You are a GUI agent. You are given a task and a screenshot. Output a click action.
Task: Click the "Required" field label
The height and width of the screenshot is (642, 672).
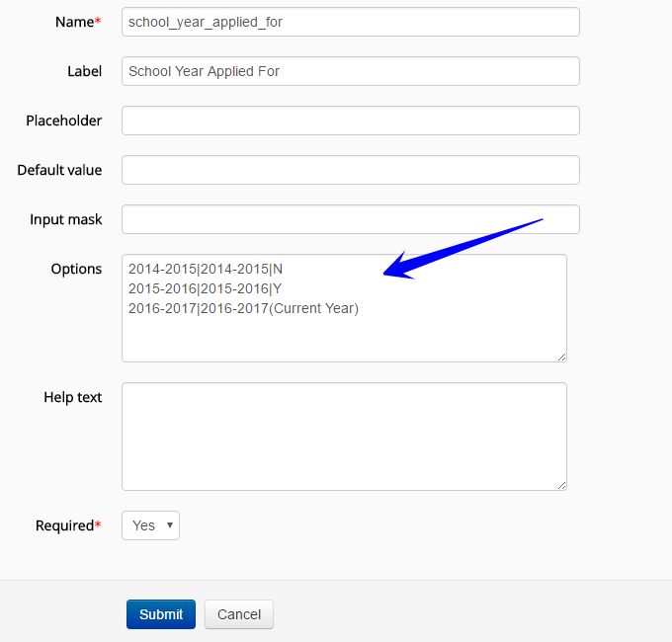pos(65,525)
